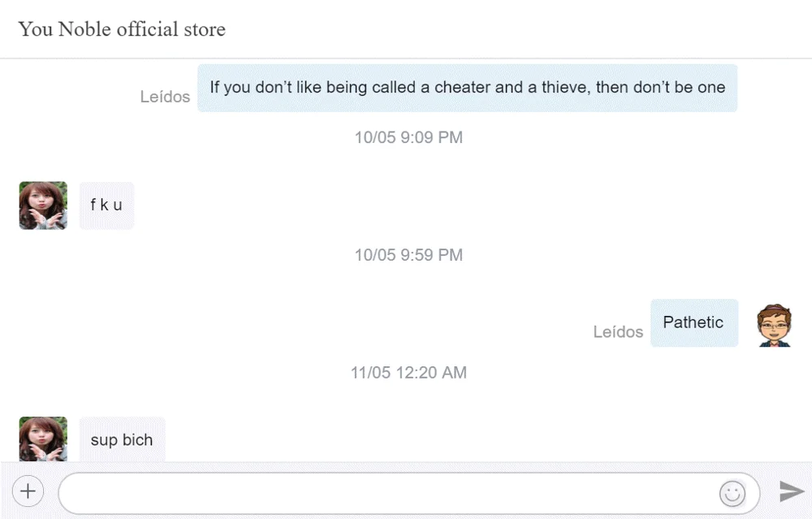The image size is (812, 519).
Task: Select the 'sup bich' message bubble
Action: pyautogui.click(x=123, y=439)
